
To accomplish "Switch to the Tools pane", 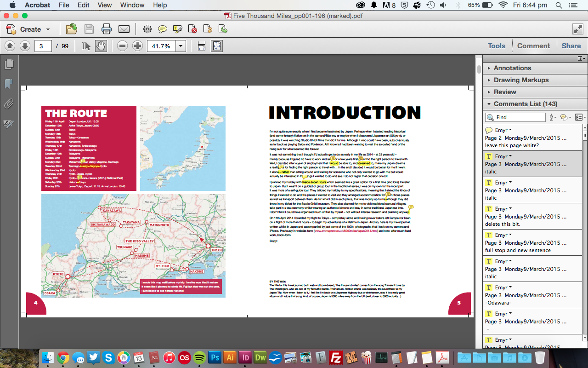I will point(496,46).
